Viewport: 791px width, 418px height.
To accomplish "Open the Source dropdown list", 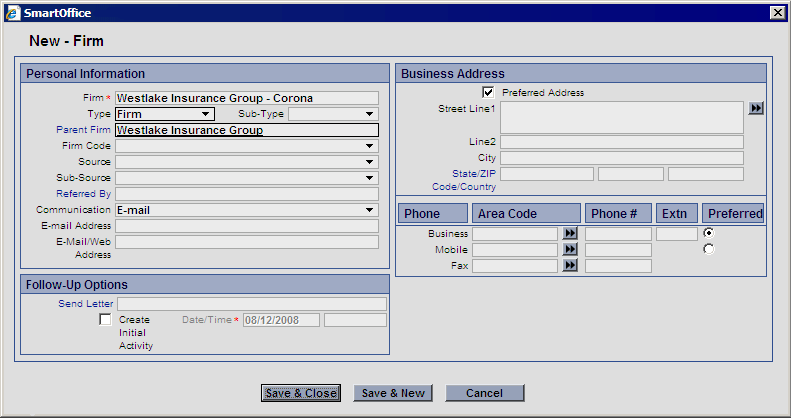I will coord(369,162).
